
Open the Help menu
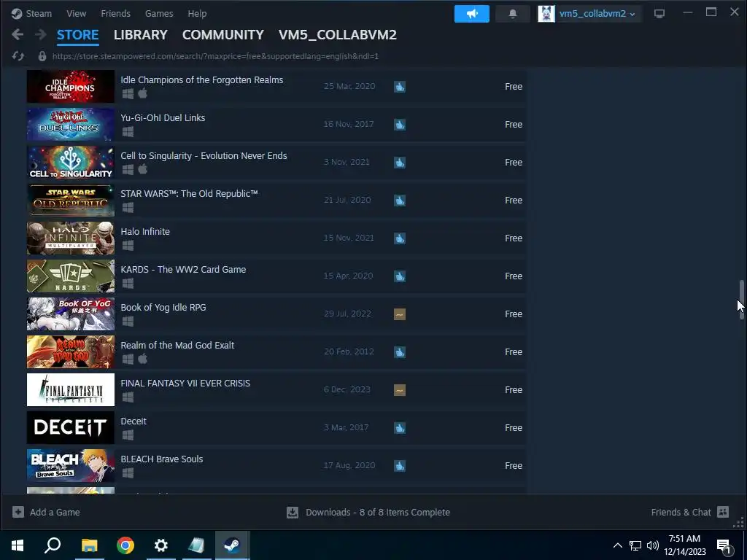[197, 13]
